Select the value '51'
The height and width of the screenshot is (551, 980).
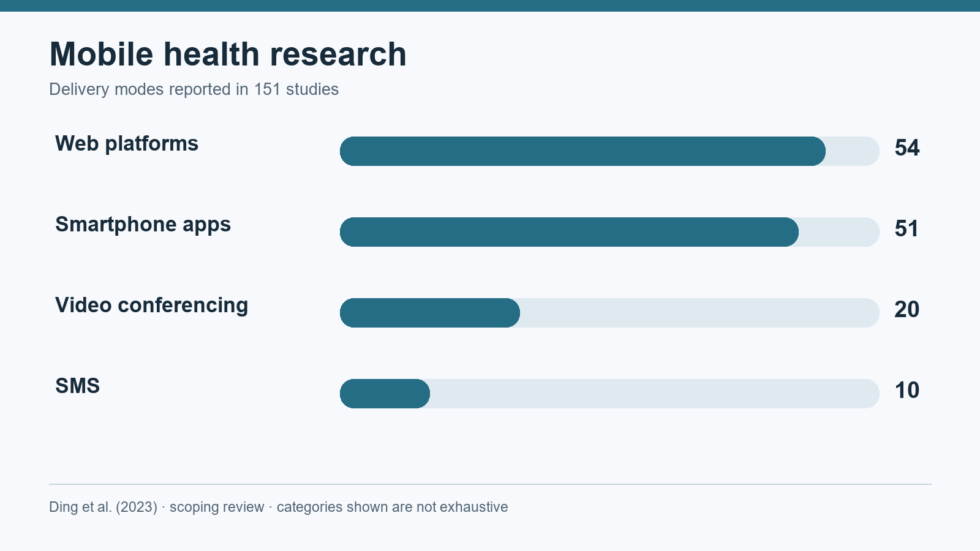coord(907,228)
